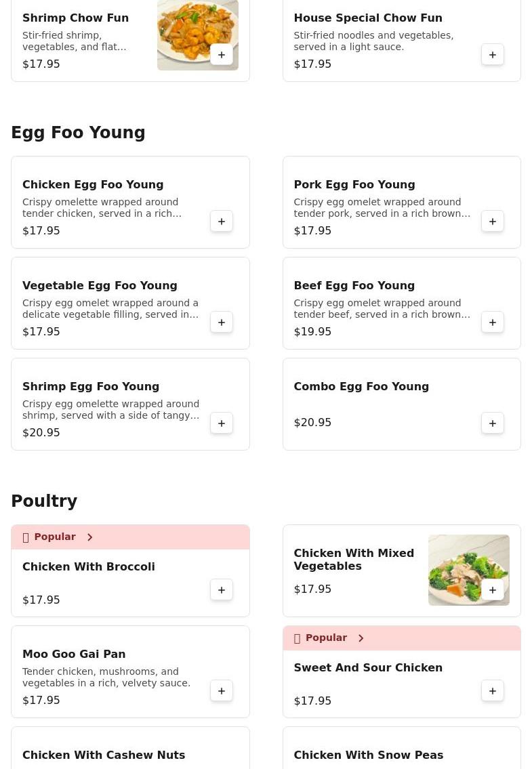532x769 pixels.
Task: Add Pork Egg Foo Young to cart
Action: click(x=493, y=222)
